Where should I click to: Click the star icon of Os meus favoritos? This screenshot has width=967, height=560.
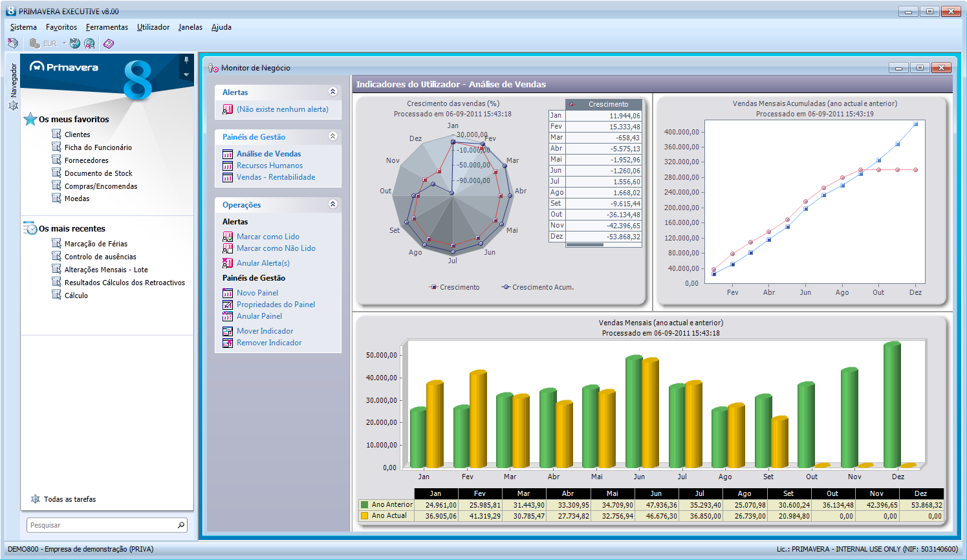(30, 119)
